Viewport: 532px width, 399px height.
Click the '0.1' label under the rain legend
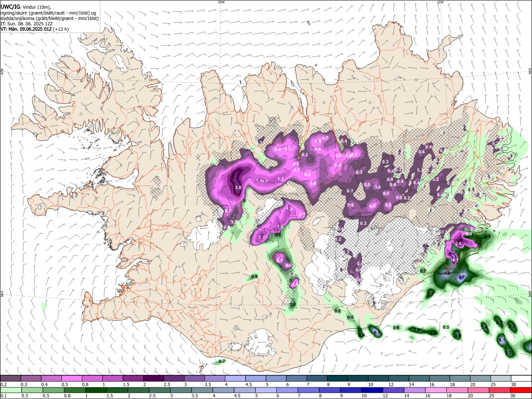tap(3, 396)
